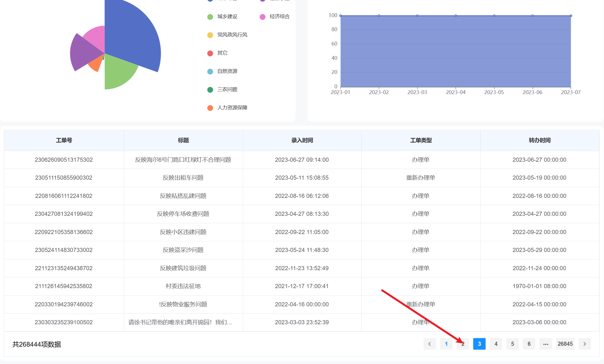Jump to last page 26845
Image resolution: width=604 pixels, height=364 pixels.
[x=565, y=344]
